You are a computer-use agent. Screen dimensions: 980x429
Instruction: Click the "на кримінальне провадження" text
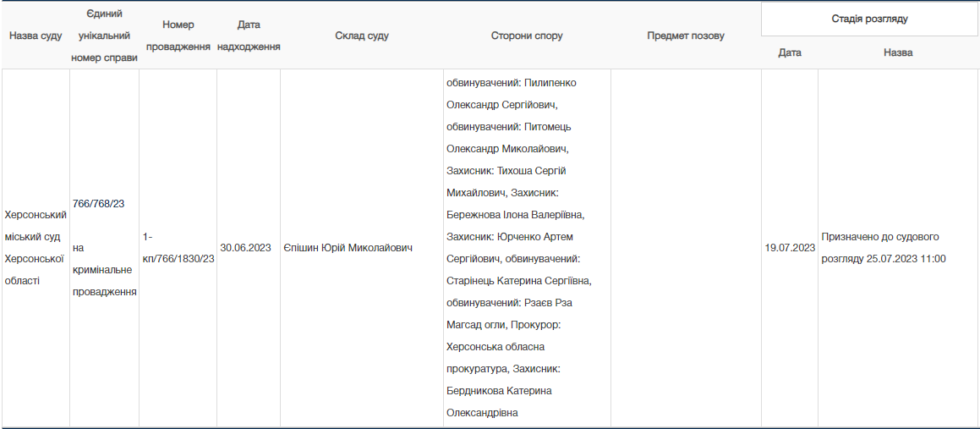(103, 270)
